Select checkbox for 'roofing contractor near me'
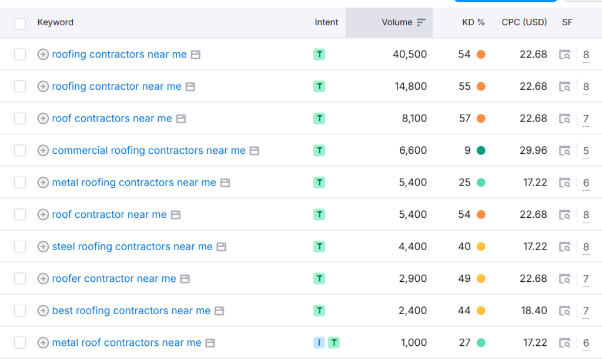 20,87
